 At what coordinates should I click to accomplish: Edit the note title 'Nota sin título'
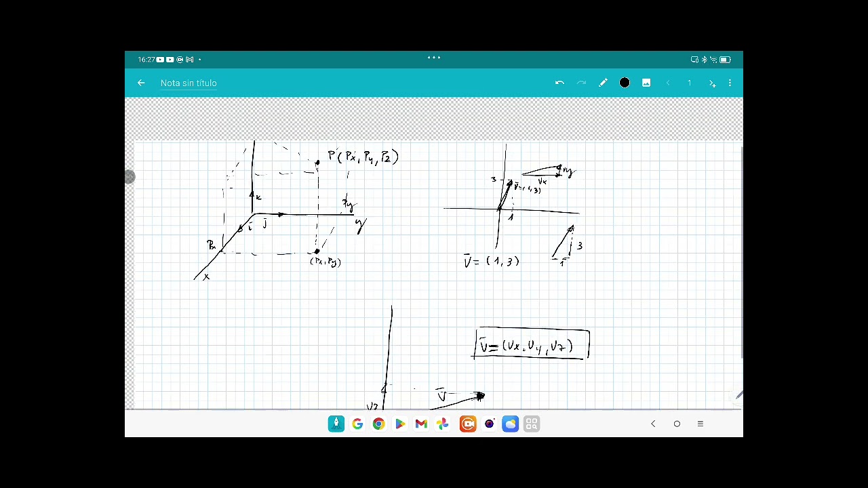coord(189,83)
